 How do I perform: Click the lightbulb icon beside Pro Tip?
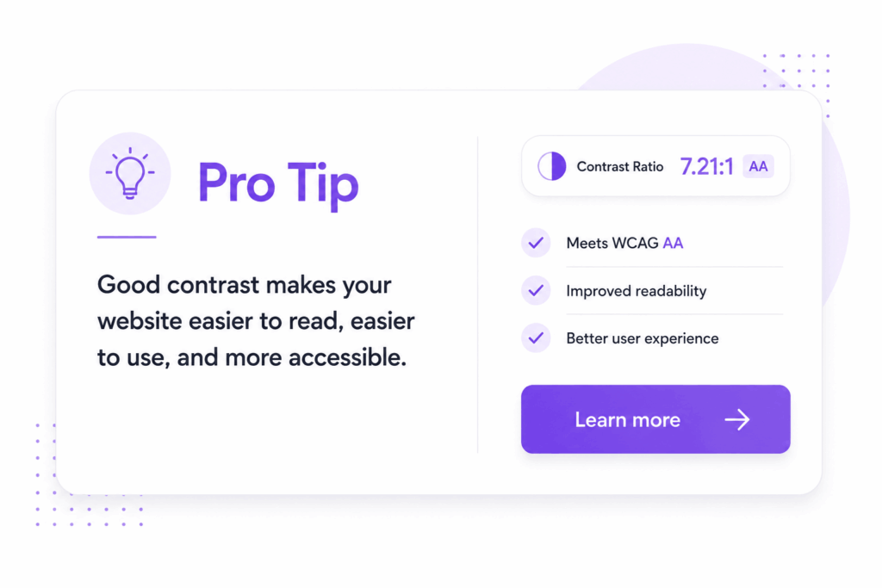coord(130,174)
